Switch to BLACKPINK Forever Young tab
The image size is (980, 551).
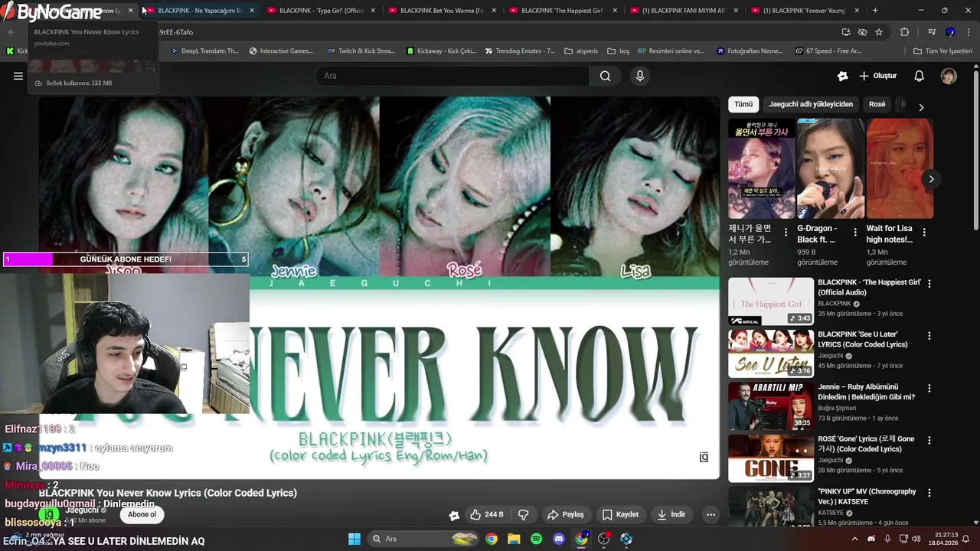point(804,11)
